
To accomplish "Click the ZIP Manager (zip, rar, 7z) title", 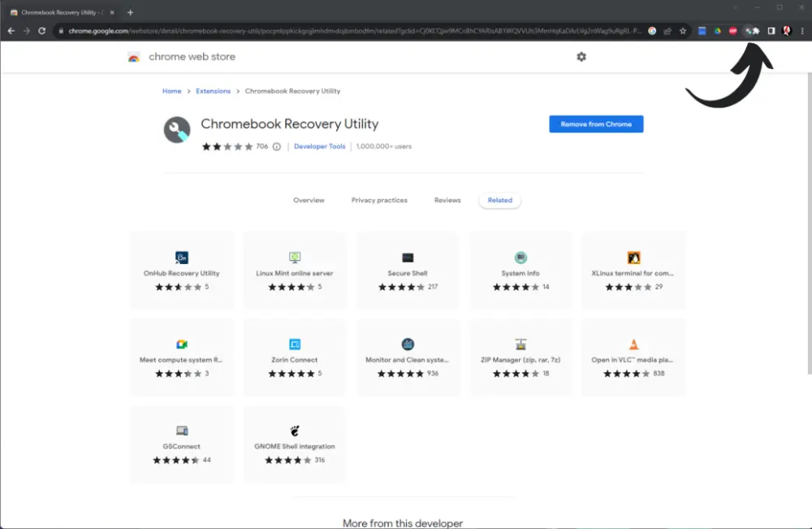I will (x=520, y=360).
